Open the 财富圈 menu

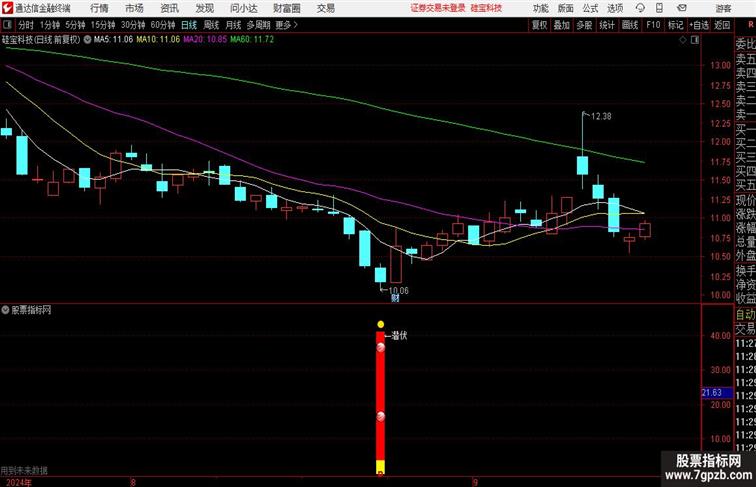286,8
